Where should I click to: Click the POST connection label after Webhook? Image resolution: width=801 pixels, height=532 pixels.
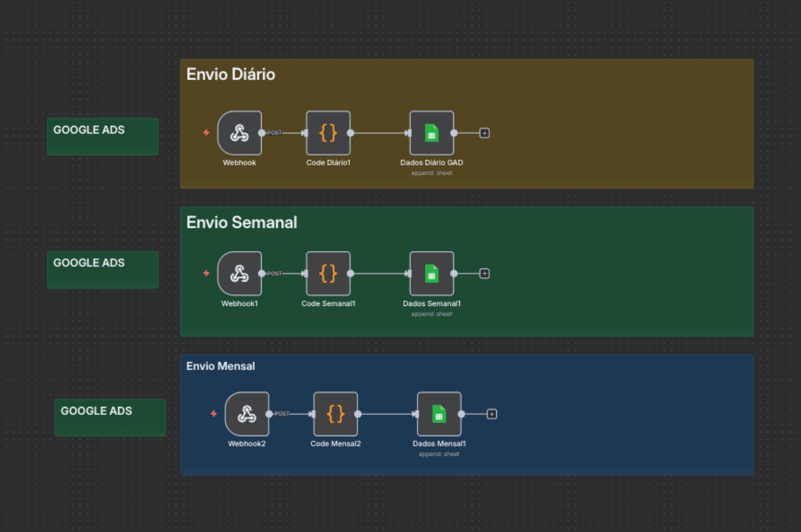pos(275,133)
